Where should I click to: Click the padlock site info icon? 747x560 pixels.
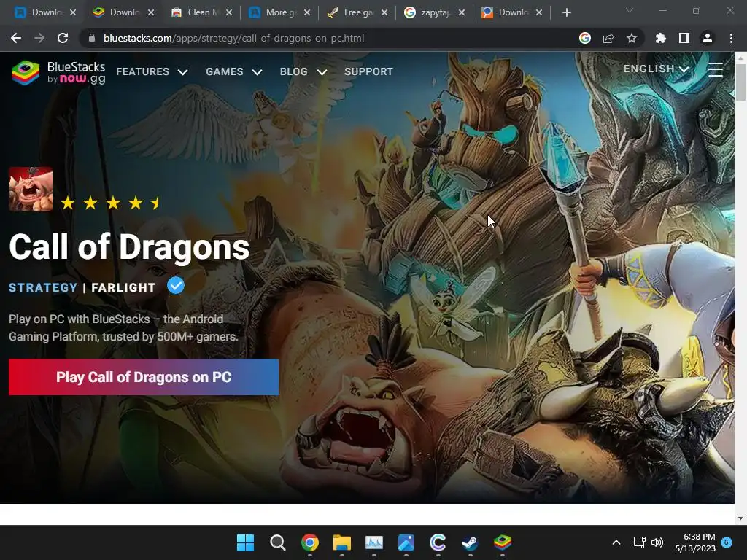pos(92,38)
